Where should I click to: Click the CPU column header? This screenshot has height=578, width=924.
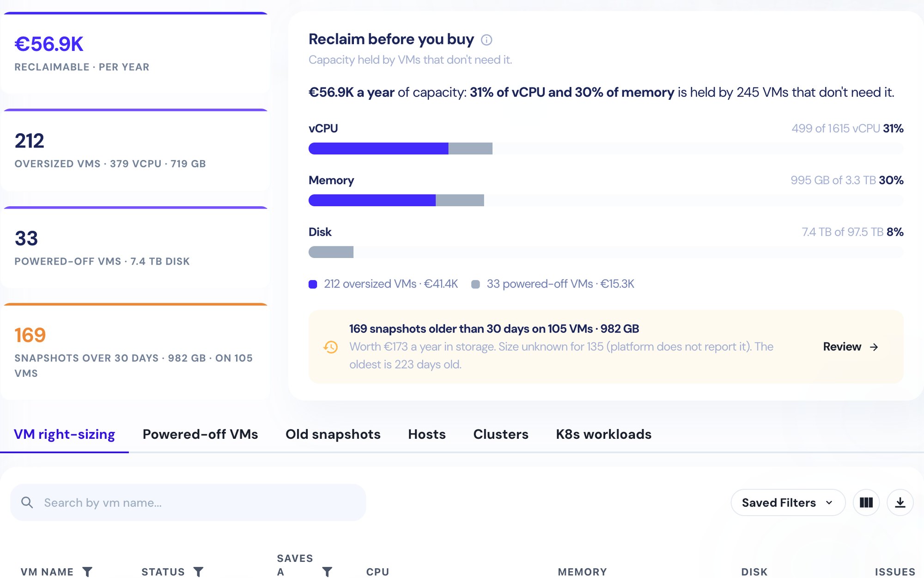pos(377,572)
